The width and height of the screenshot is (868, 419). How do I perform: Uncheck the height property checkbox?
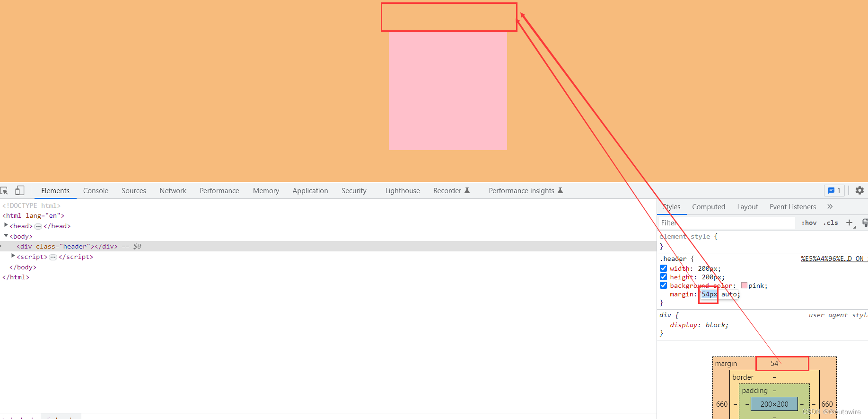pyautogui.click(x=664, y=277)
